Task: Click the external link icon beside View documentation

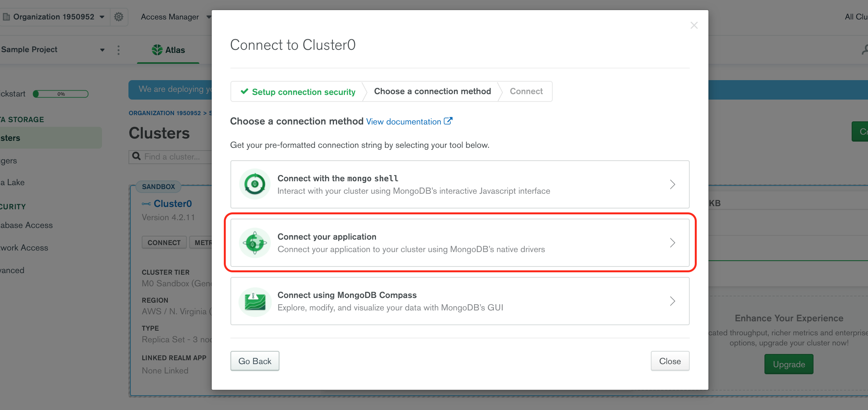Action: [x=448, y=121]
